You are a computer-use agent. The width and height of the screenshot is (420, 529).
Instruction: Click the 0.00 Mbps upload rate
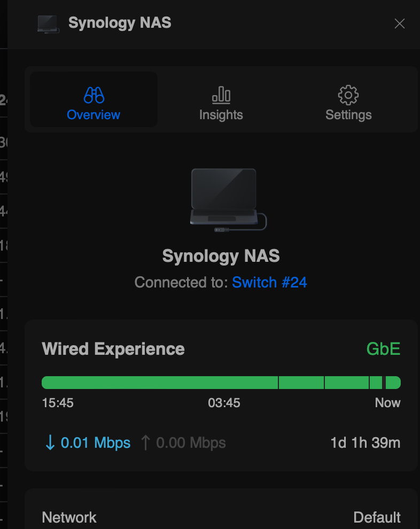click(x=191, y=442)
